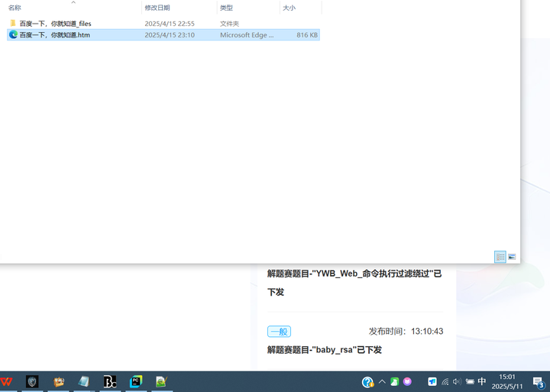The height and width of the screenshot is (392, 550).
Task: Open WPS Office from taskbar
Action: click(6, 381)
